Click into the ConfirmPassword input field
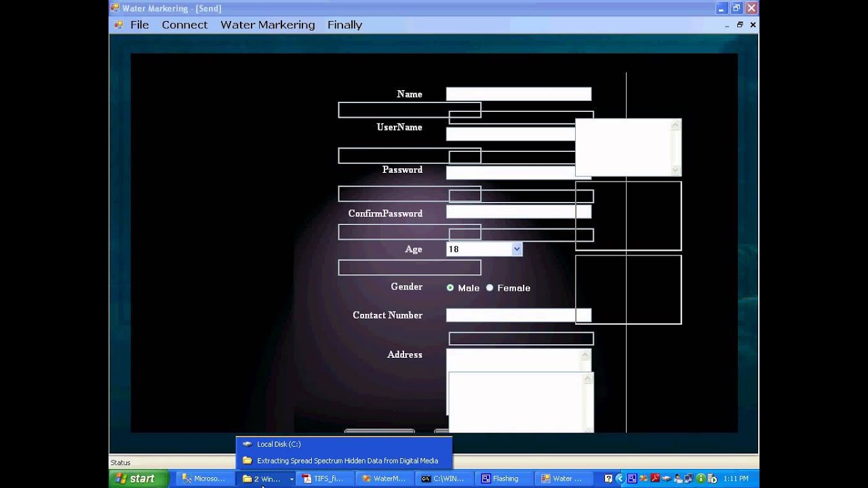868x488 pixels. [x=518, y=211]
